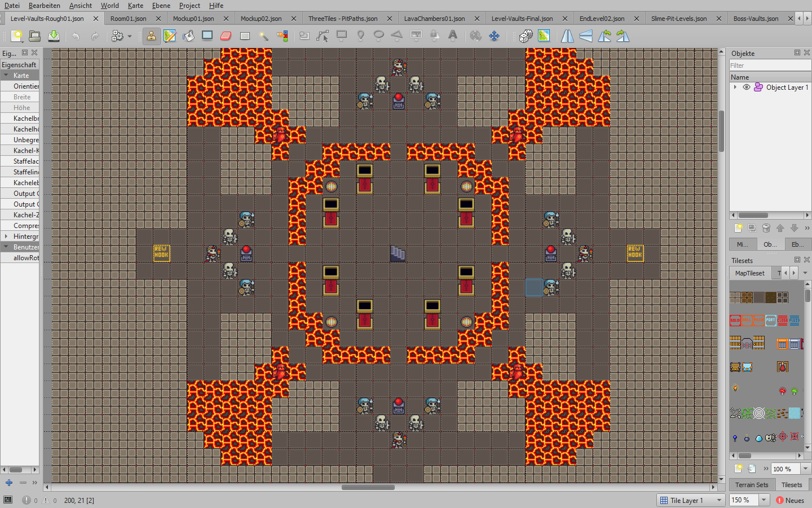Click the tileset vertical scrollbar thumb
The image size is (812, 508).
808,296
